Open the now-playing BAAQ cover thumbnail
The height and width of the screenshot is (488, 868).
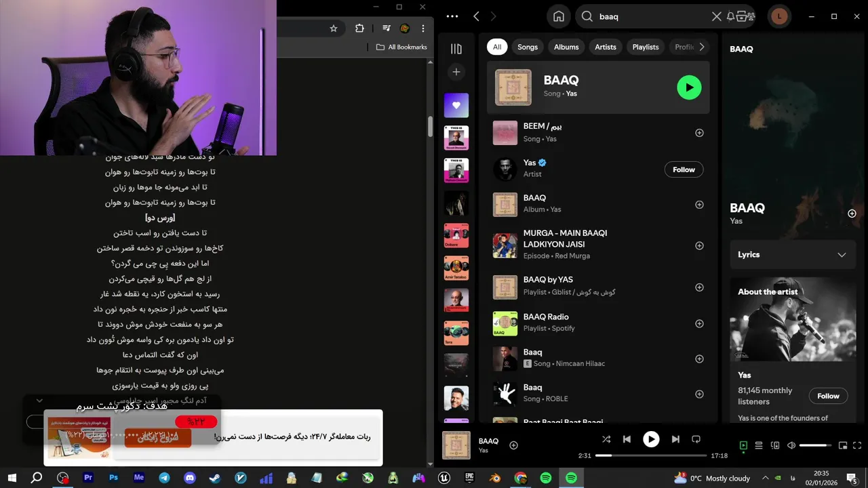(x=456, y=445)
